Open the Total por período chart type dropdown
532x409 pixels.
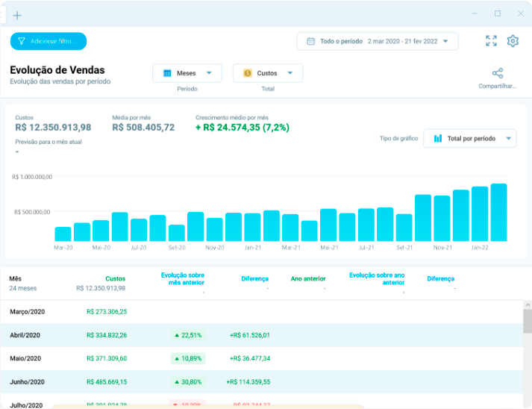point(469,138)
